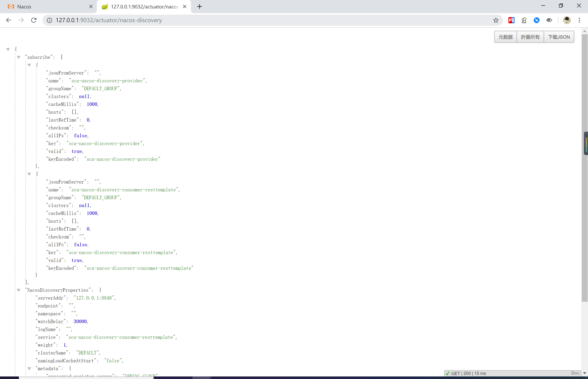Download JSON via 下载JSON button
Screen dimensions: 588x379
(558, 37)
